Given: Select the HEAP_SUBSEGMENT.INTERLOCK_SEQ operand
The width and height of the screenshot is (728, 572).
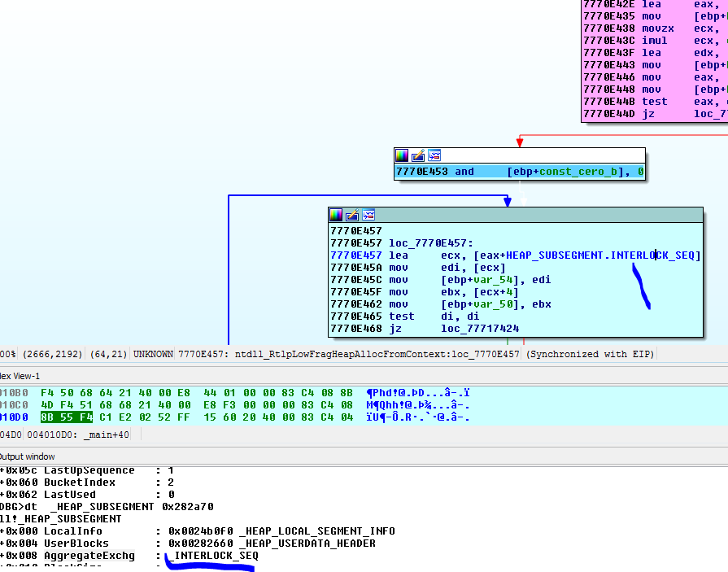Looking at the screenshot, I should [x=600, y=255].
